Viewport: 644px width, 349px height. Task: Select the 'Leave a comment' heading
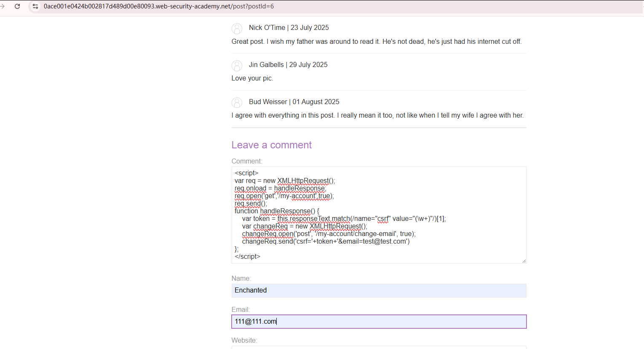272,145
